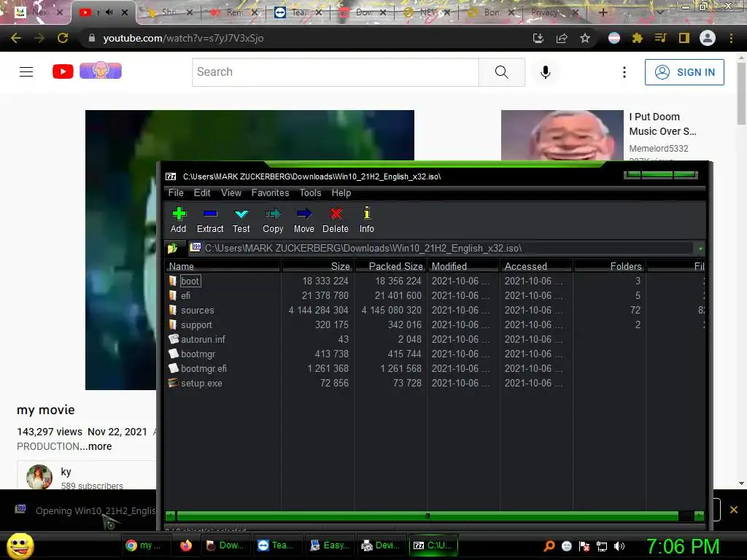Open Chrome three-dot menu
The image size is (747, 560).
click(x=731, y=38)
